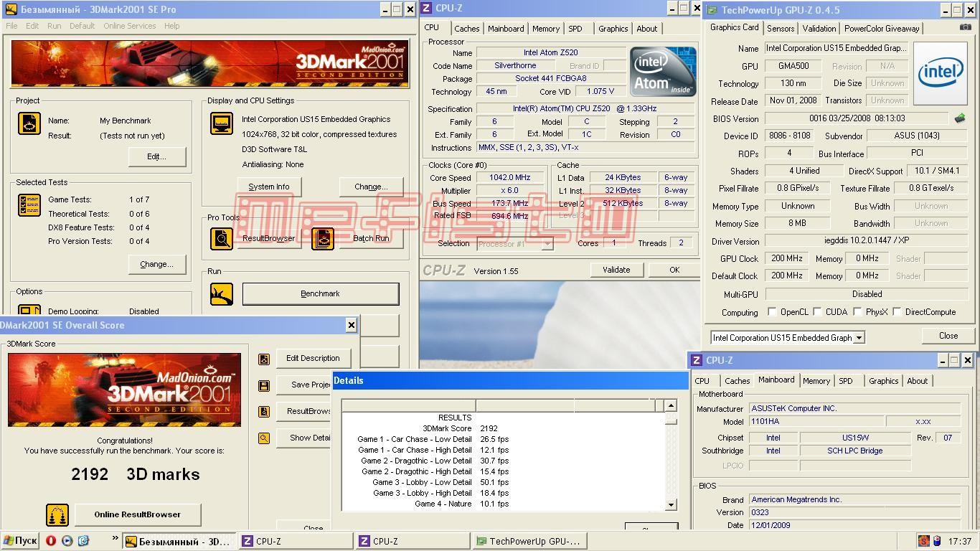Click the floppy disk icon beside Save Project
This screenshot has height=551, width=980.
(x=264, y=385)
